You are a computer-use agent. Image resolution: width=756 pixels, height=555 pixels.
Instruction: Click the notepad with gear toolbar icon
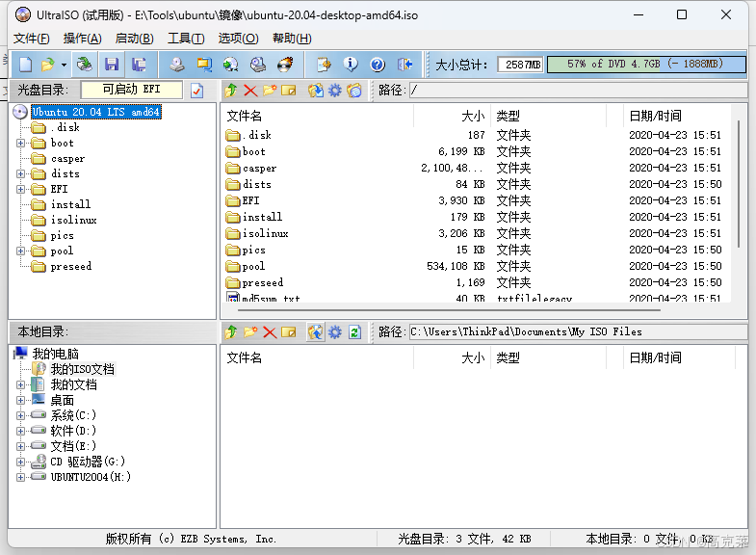[324, 65]
